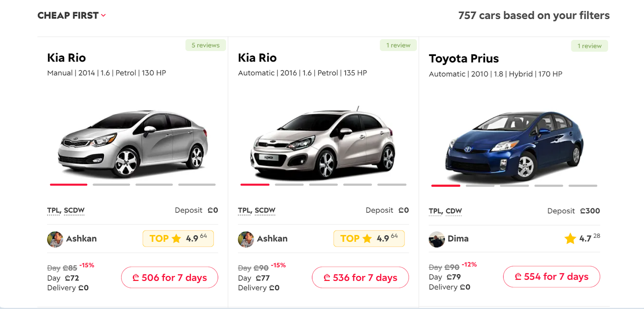
Task: Click the TOP 4.9 badge on the 2016 Kia Rio
Action: coord(369,239)
